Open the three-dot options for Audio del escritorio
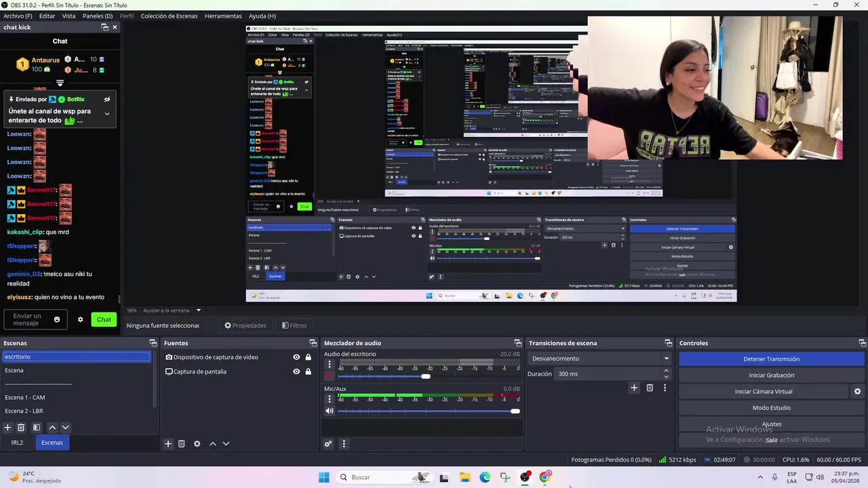 click(330, 365)
